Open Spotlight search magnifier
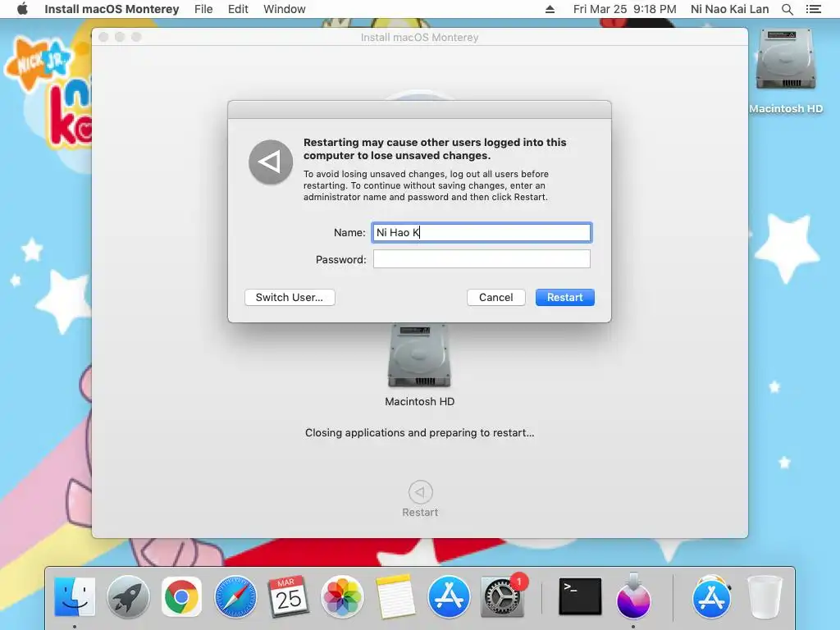The width and height of the screenshot is (840, 630). click(787, 9)
